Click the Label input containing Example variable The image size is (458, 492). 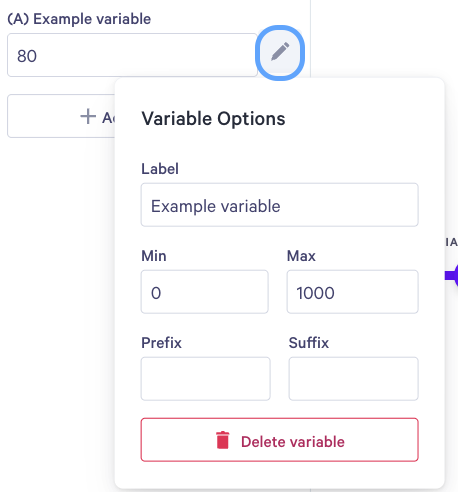pyautogui.click(x=279, y=205)
